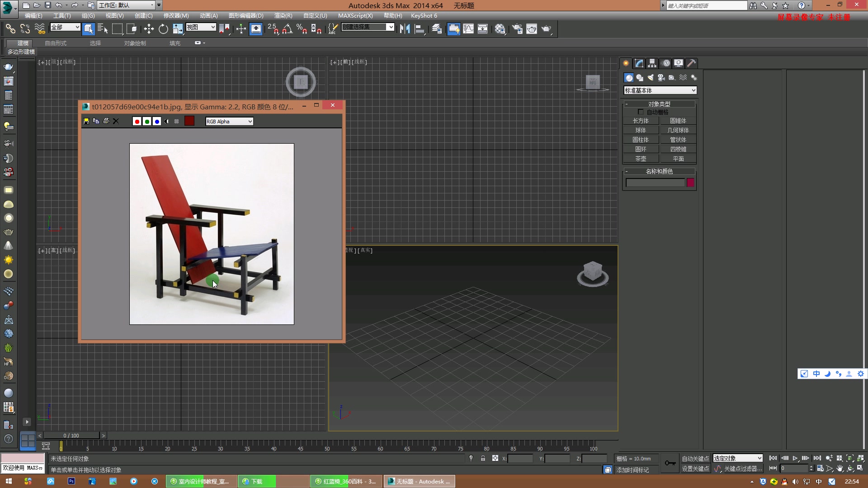This screenshot has width=868, height=488.
Task: Open the 标准基本体 primitive type dropdown
Action: [660, 90]
